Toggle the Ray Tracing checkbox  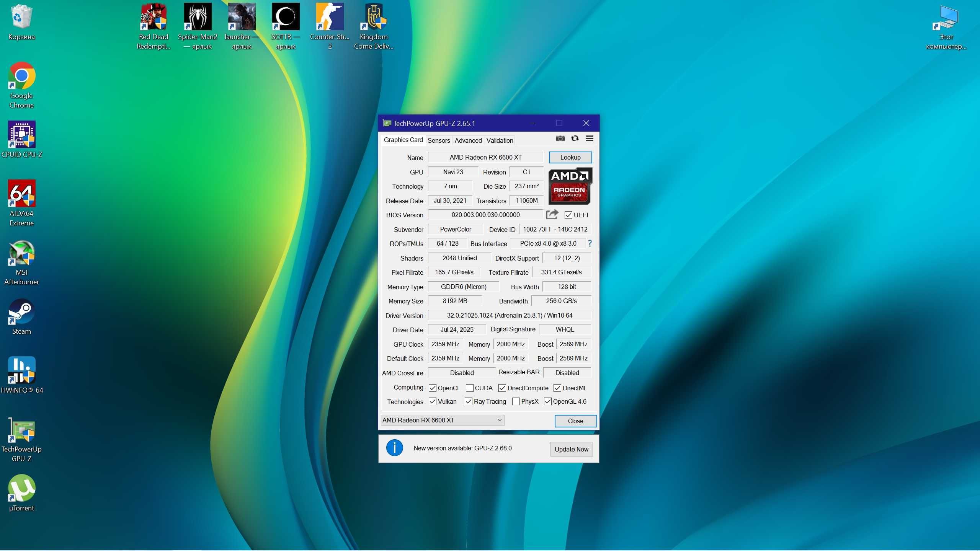(x=469, y=401)
